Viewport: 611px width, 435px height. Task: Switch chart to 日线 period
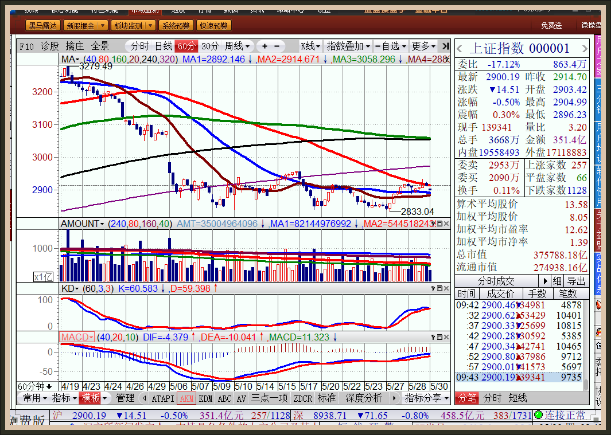163,46
